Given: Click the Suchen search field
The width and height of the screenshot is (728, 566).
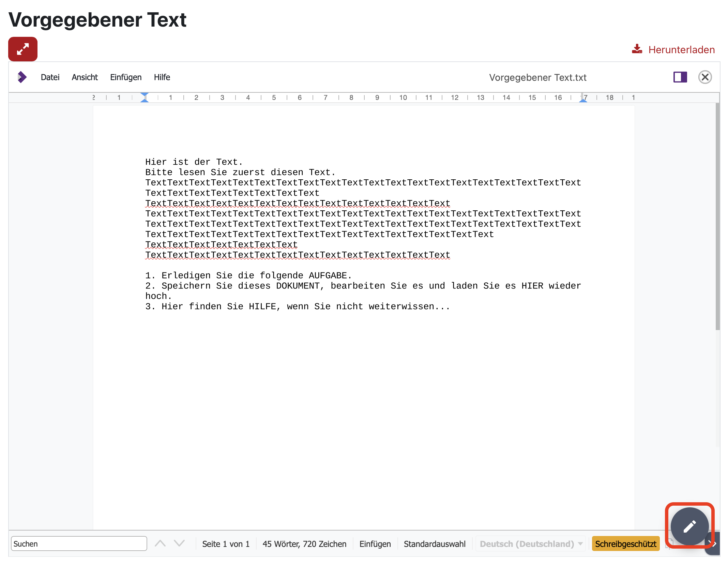Looking at the screenshot, I should click(x=79, y=543).
